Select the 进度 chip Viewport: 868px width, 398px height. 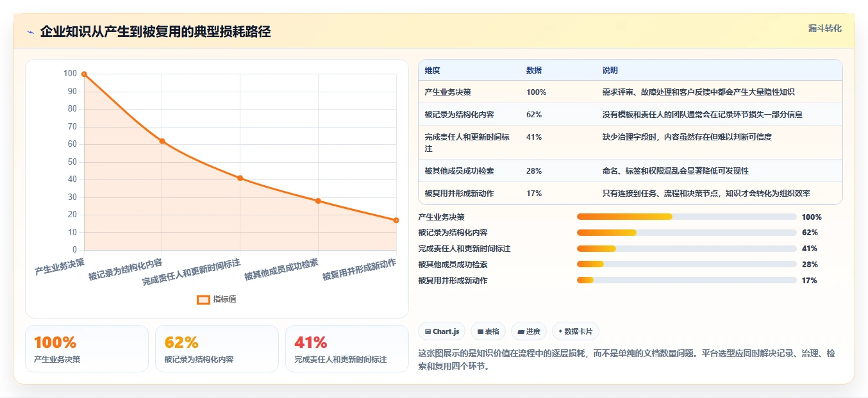coord(529,331)
